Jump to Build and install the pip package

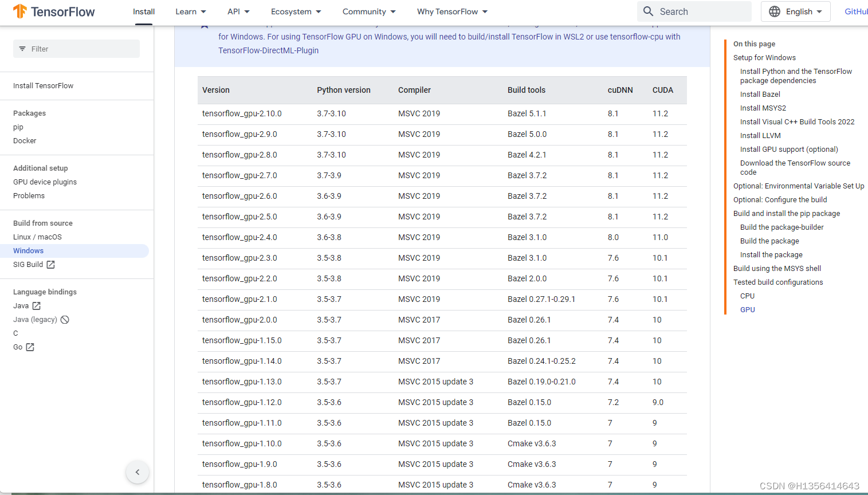click(x=787, y=214)
